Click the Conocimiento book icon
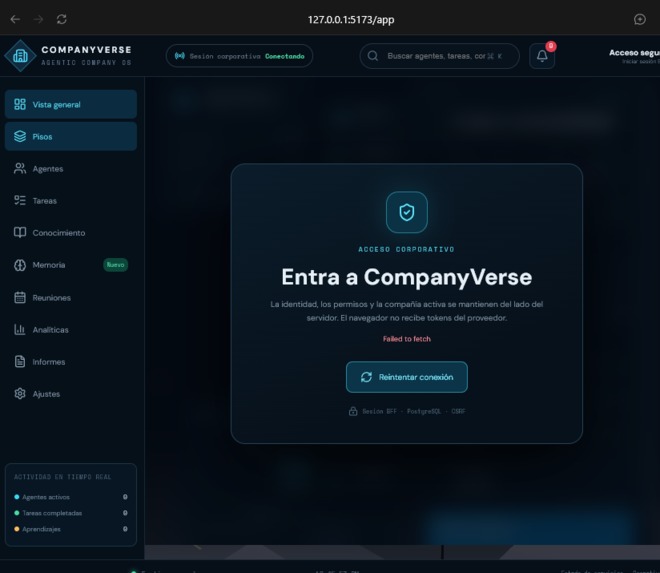 (20, 232)
